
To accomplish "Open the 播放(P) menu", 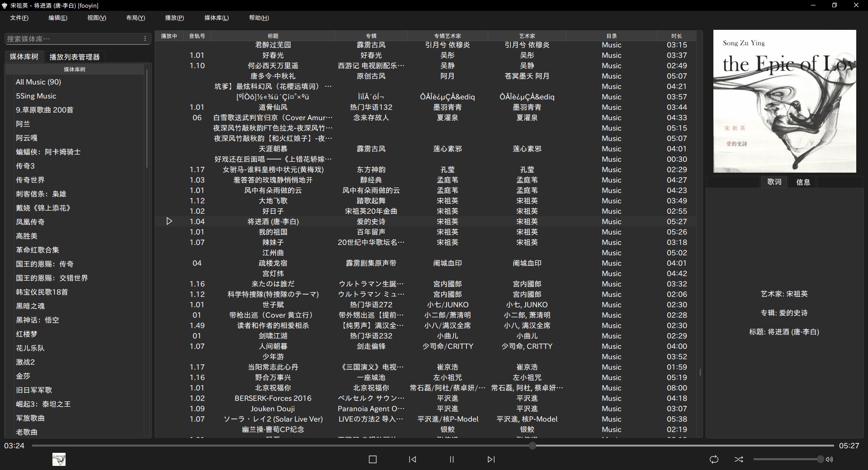I will tap(175, 18).
